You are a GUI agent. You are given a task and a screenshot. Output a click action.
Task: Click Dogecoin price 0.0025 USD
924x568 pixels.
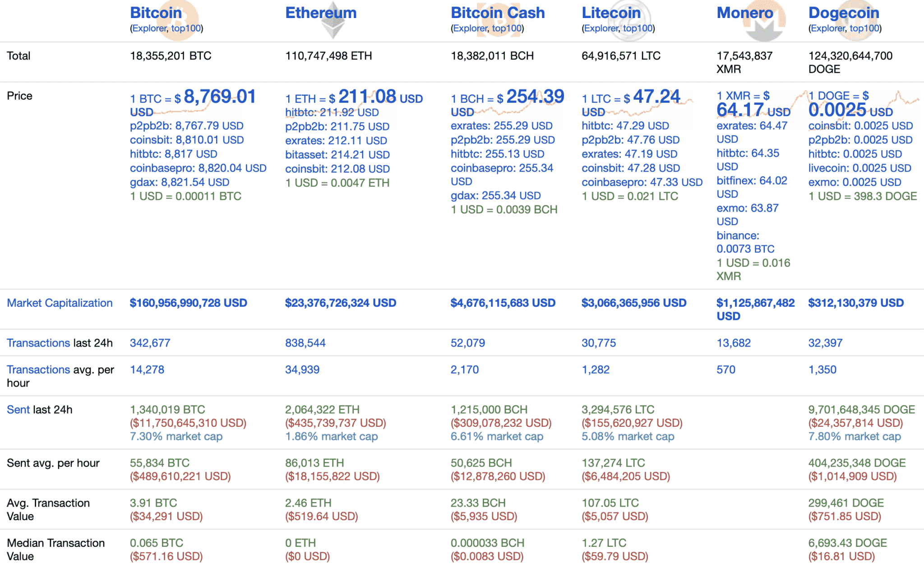(850, 110)
